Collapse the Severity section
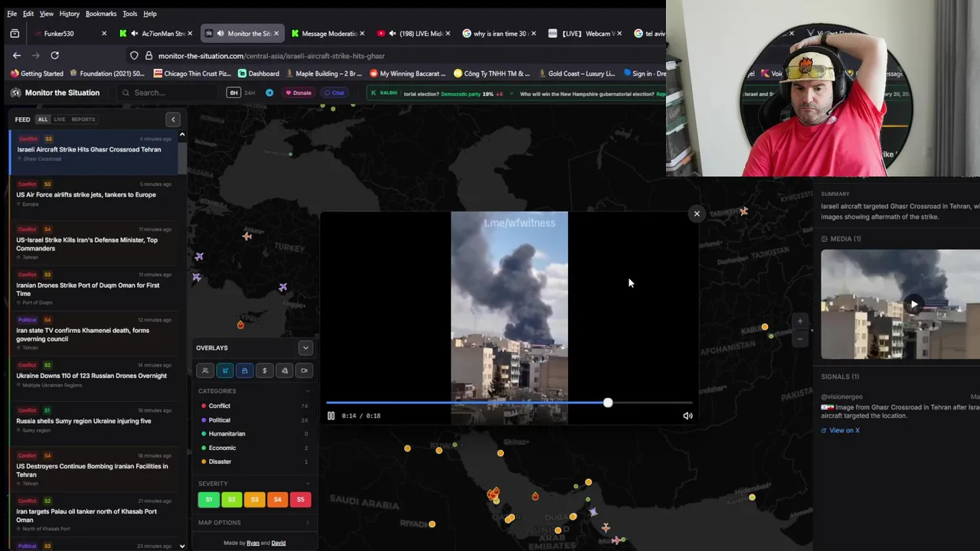980x551 pixels. 308,484
